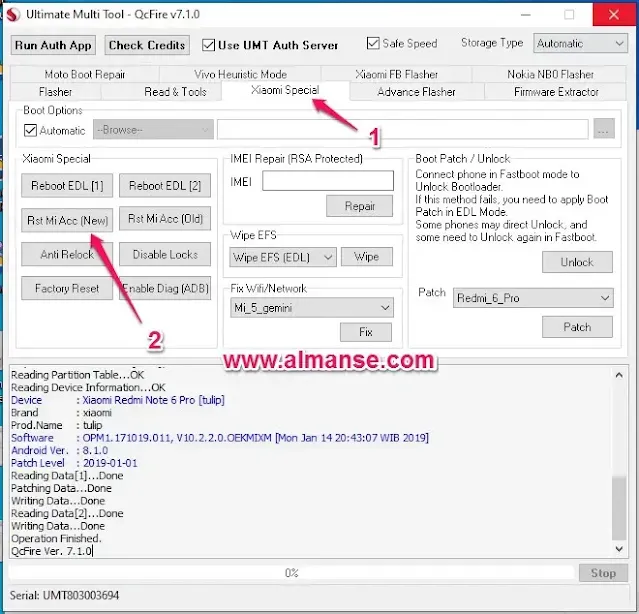The height and width of the screenshot is (614, 639).
Task: Click Check Credits button
Action: tap(147, 45)
